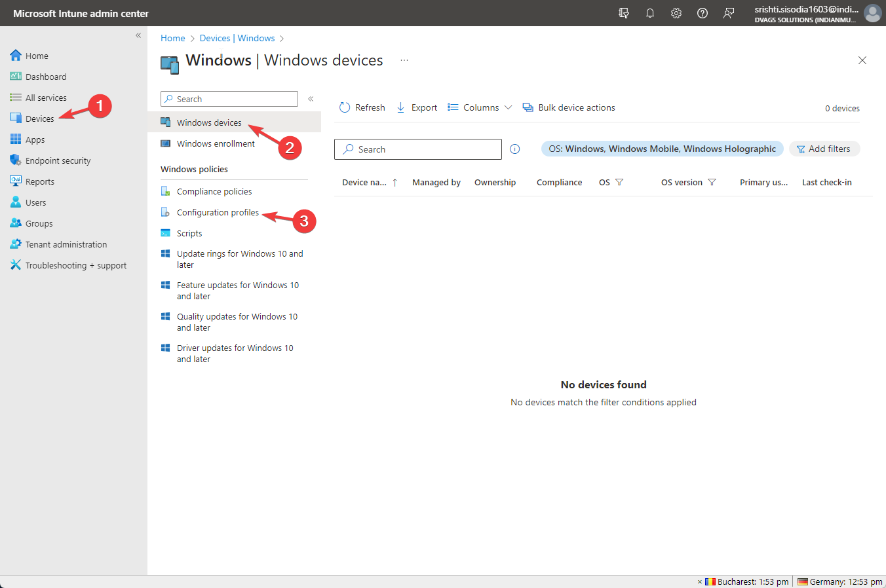The width and height of the screenshot is (886, 588).
Task: Open the Columns dropdown
Action: click(479, 107)
